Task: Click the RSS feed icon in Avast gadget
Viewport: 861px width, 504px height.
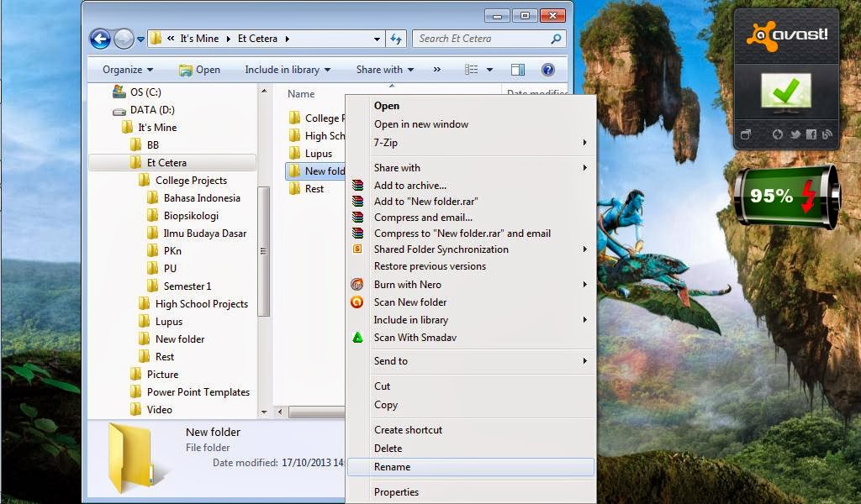Action: pos(827,134)
